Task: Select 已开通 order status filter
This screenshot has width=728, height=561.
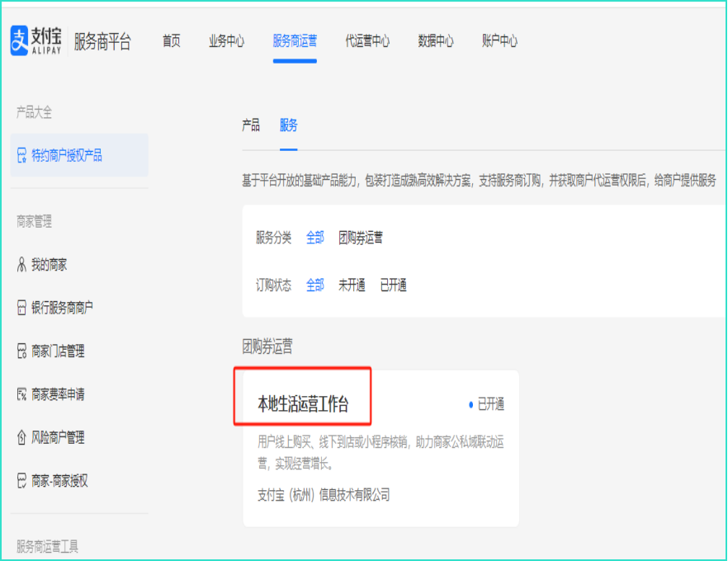Action: point(393,285)
